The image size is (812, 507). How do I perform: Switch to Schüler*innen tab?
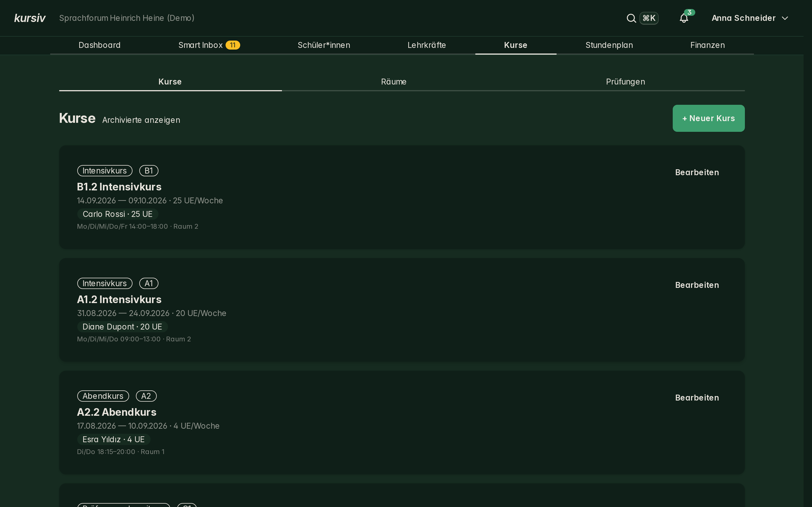pos(324,45)
